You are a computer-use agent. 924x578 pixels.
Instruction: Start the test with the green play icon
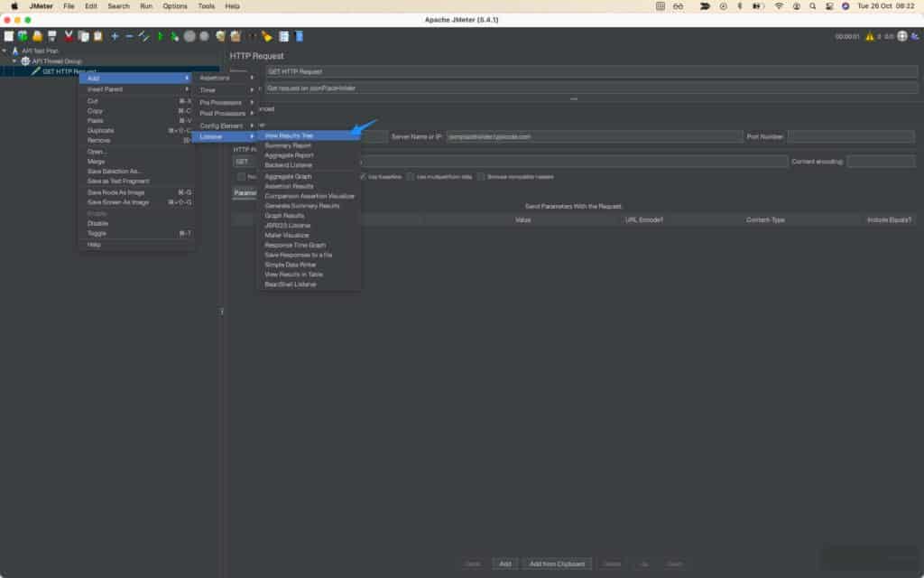coord(161,36)
